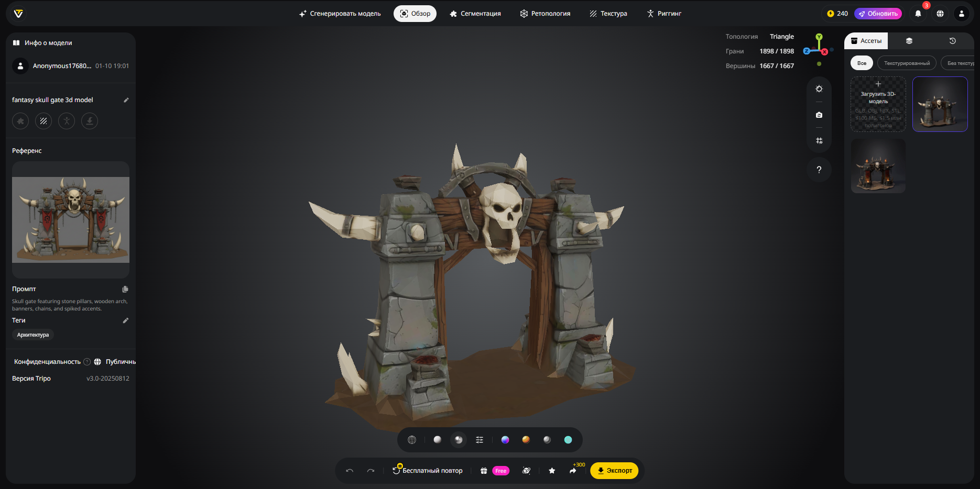Image resolution: width=980 pixels, height=489 pixels.
Task: Click the Архитектура tag chip
Action: click(x=33, y=335)
